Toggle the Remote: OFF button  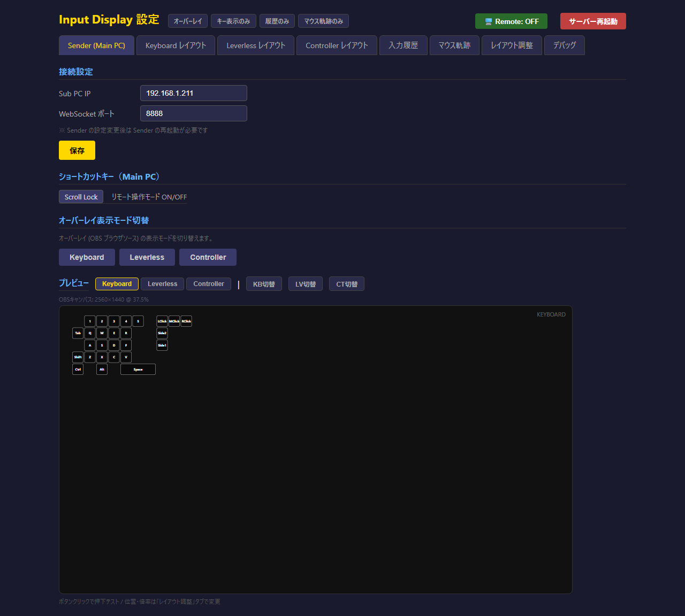pos(511,21)
